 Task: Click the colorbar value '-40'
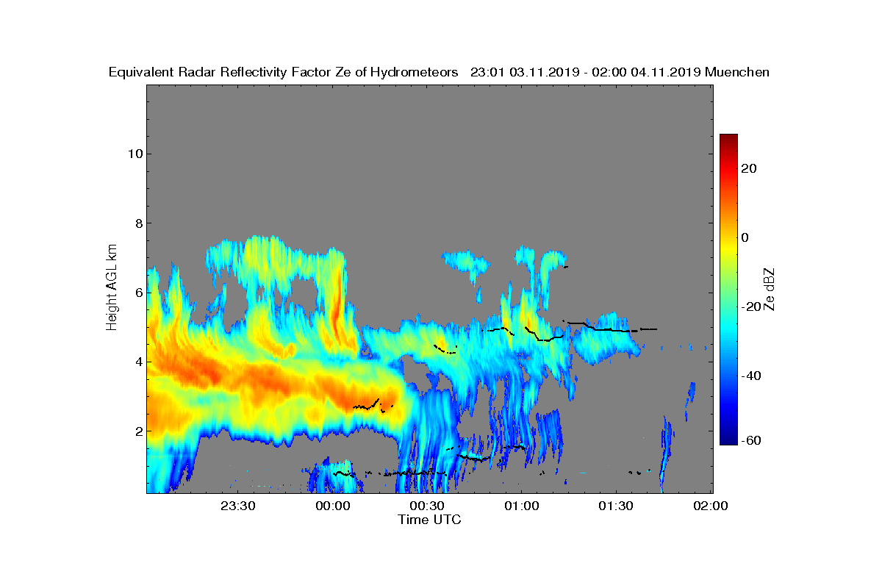point(752,376)
